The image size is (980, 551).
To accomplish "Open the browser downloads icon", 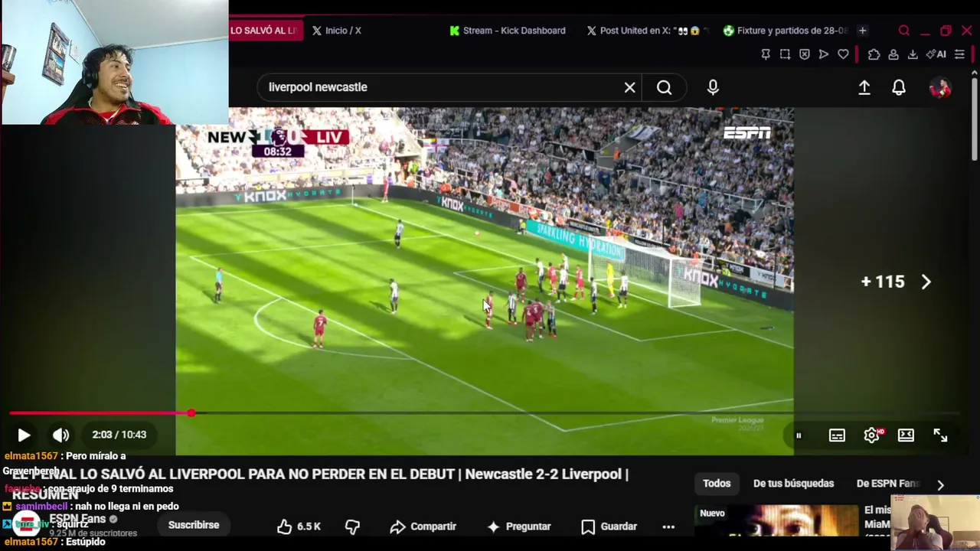I will [913, 54].
